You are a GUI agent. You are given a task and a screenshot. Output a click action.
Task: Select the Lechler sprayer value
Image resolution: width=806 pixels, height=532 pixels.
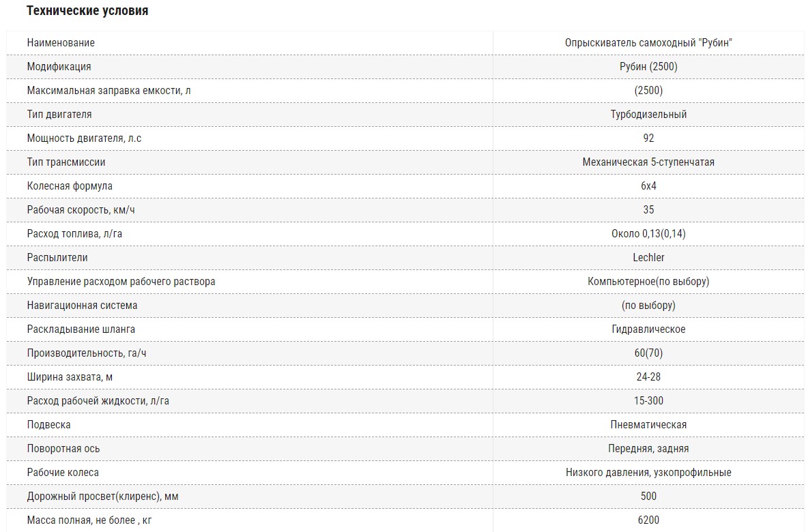(x=648, y=257)
